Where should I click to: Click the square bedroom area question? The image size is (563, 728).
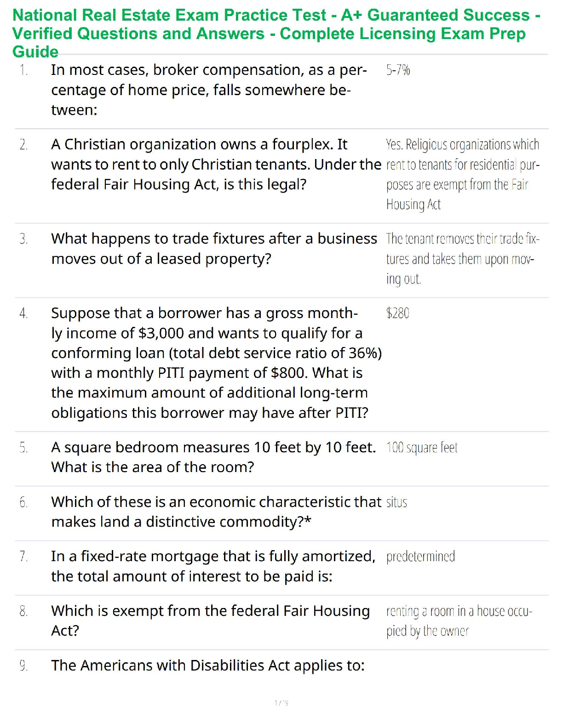point(213,457)
